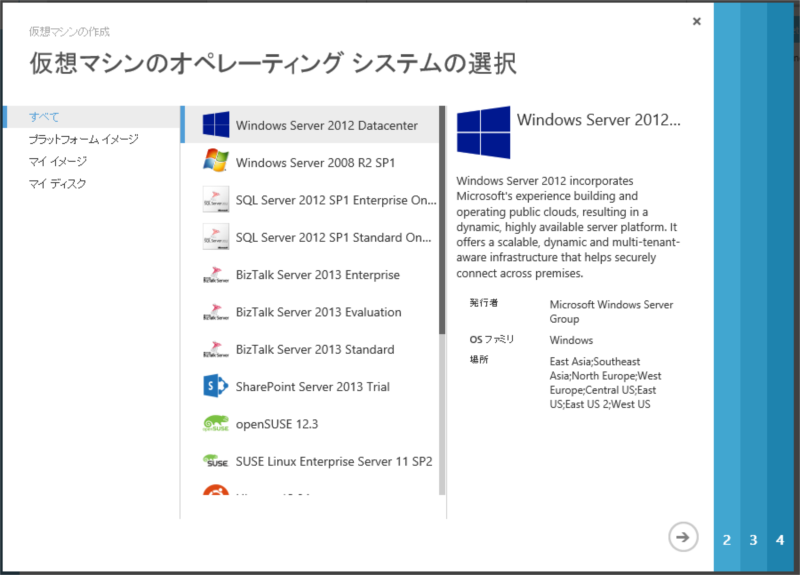Click the BizTalk Server 2013 Enterprise icon
Viewport: 800px width, 575px height.
[x=216, y=274]
